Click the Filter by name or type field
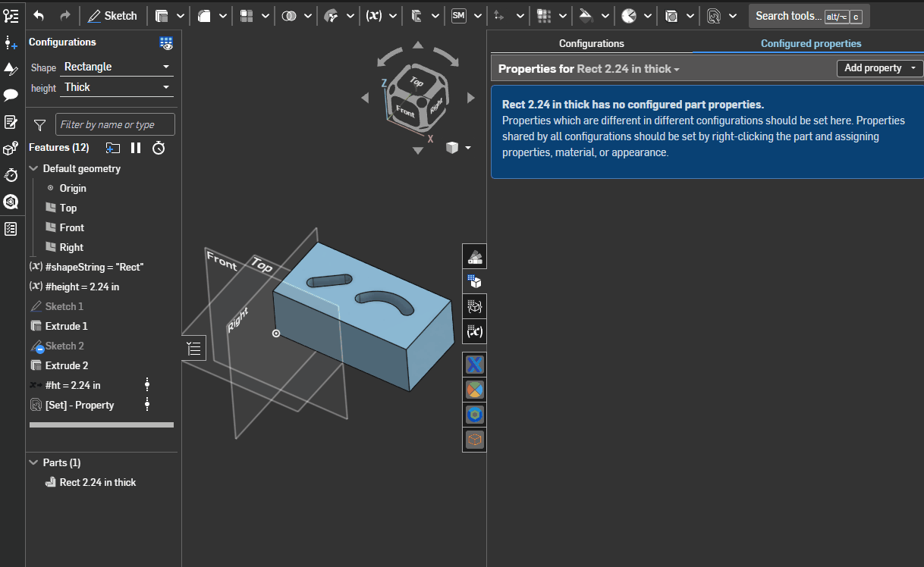The width and height of the screenshot is (924, 567). [x=115, y=124]
